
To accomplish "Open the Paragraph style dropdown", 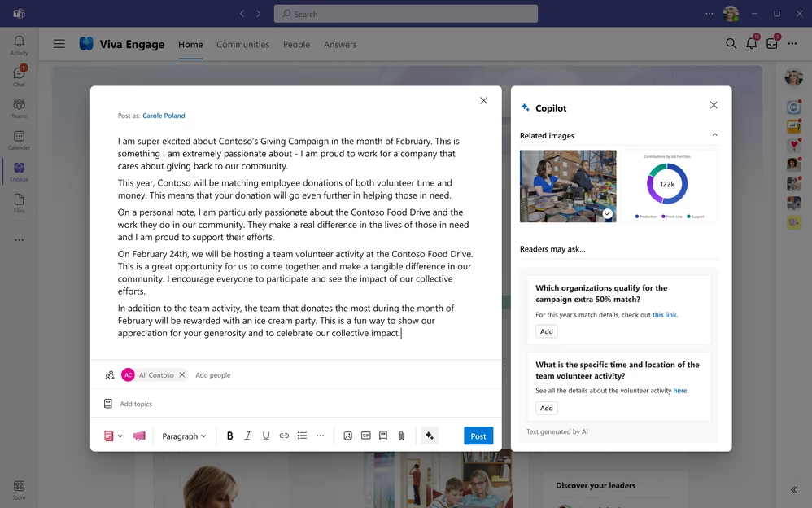I will pyautogui.click(x=183, y=436).
